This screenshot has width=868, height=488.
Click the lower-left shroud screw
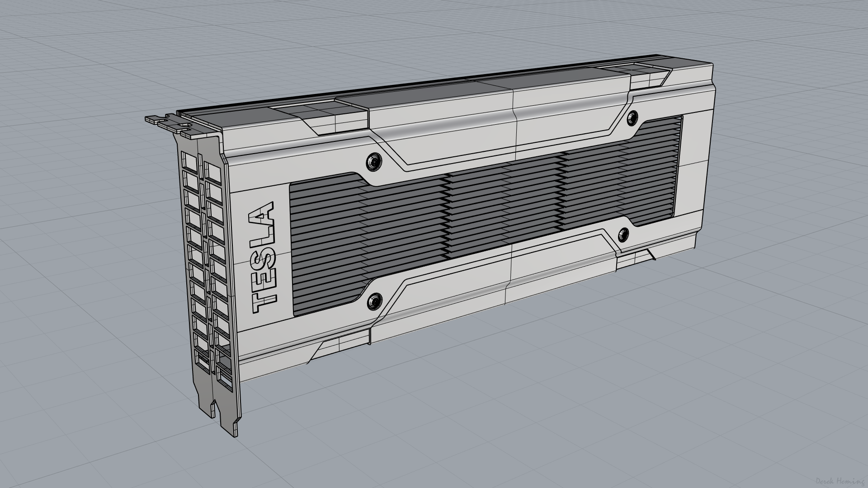[375, 302]
